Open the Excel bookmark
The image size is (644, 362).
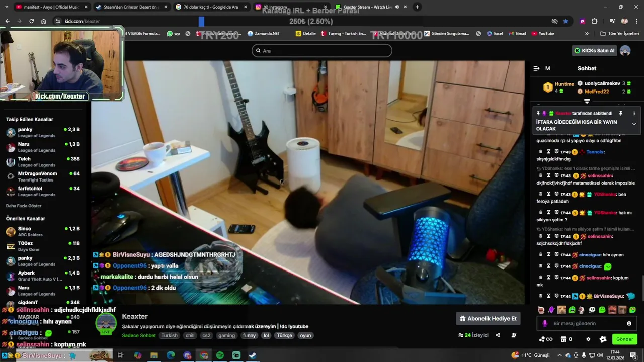tap(495, 34)
